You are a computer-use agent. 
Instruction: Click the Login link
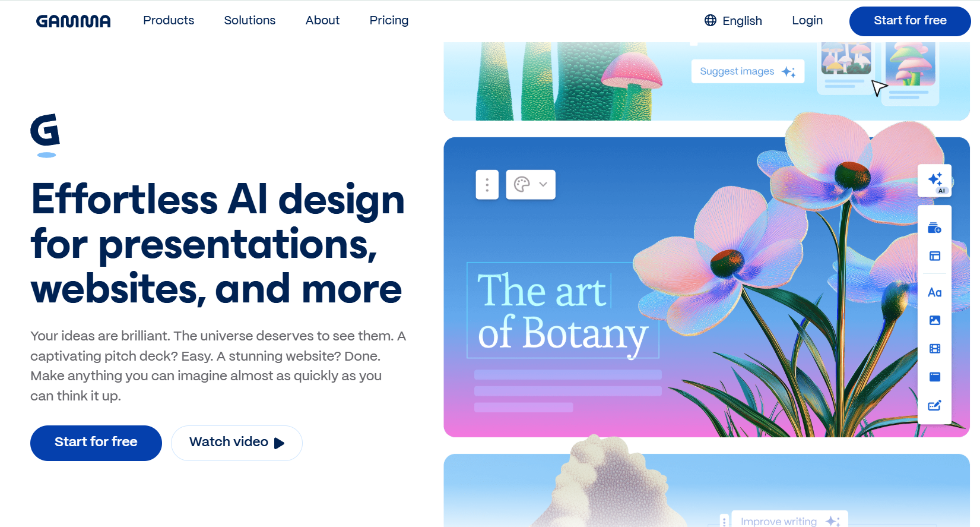[807, 20]
